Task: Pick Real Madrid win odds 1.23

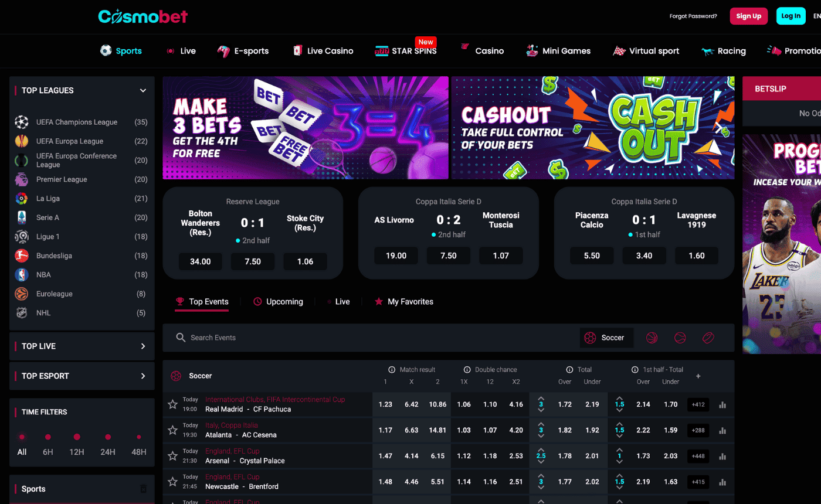Action: pos(385,404)
